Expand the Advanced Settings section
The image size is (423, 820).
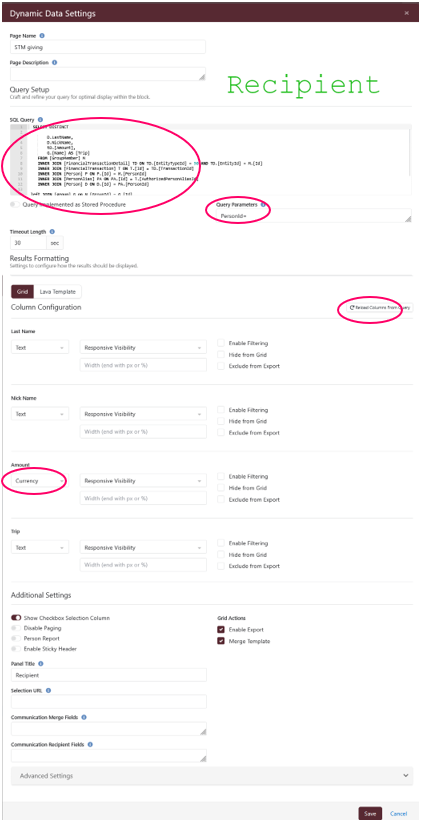[211, 776]
